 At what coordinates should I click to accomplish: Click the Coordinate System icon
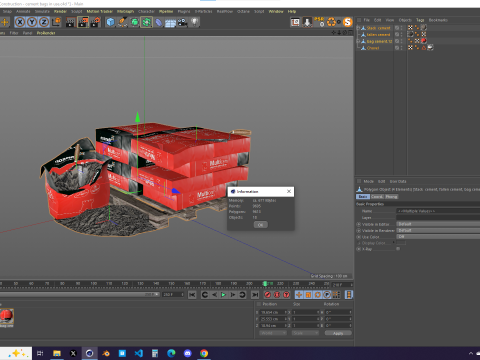pos(56,22)
